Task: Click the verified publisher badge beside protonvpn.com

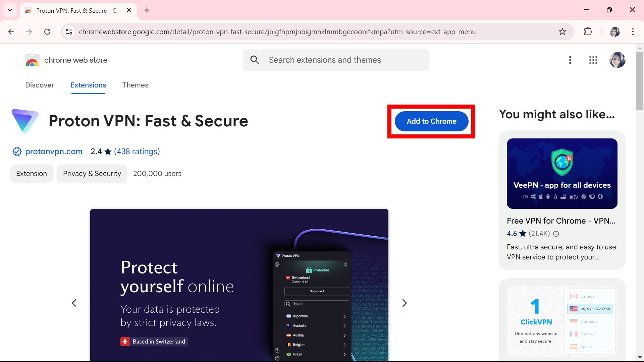Action: click(17, 152)
